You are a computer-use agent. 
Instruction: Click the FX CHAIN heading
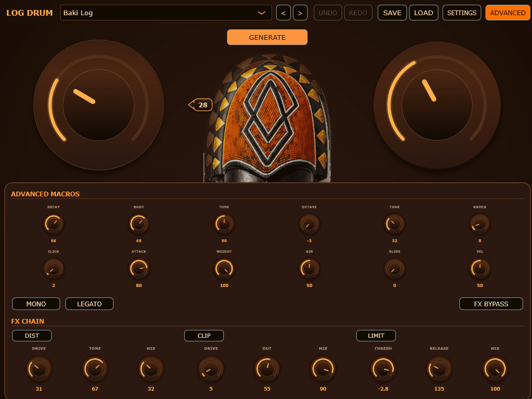click(28, 321)
